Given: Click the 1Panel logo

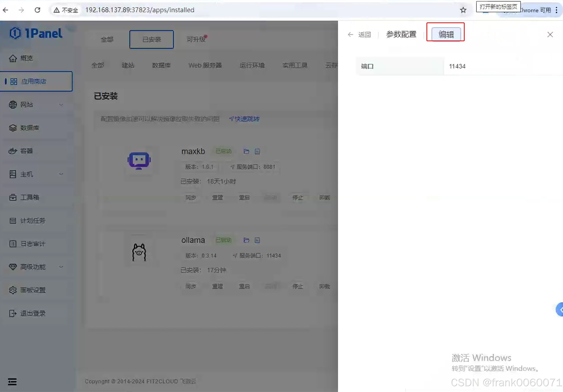Looking at the screenshot, I should [x=36, y=33].
